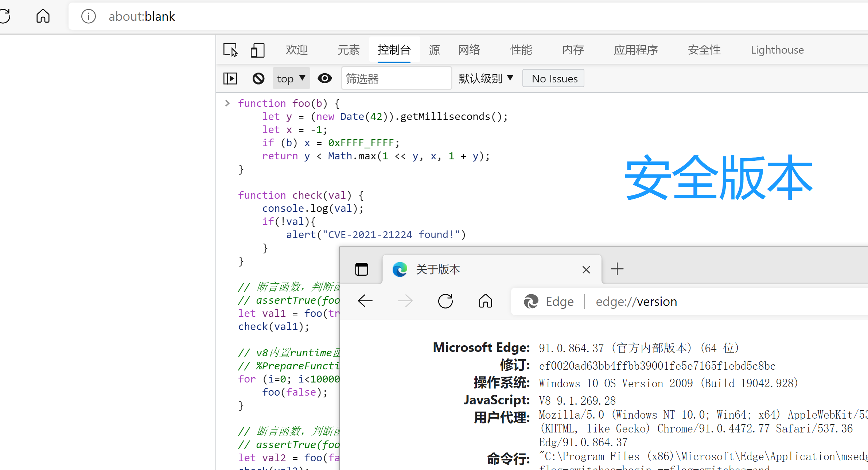Open the top JavaScript context dropdown
The image size is (868, 470).
click(291, 78)
